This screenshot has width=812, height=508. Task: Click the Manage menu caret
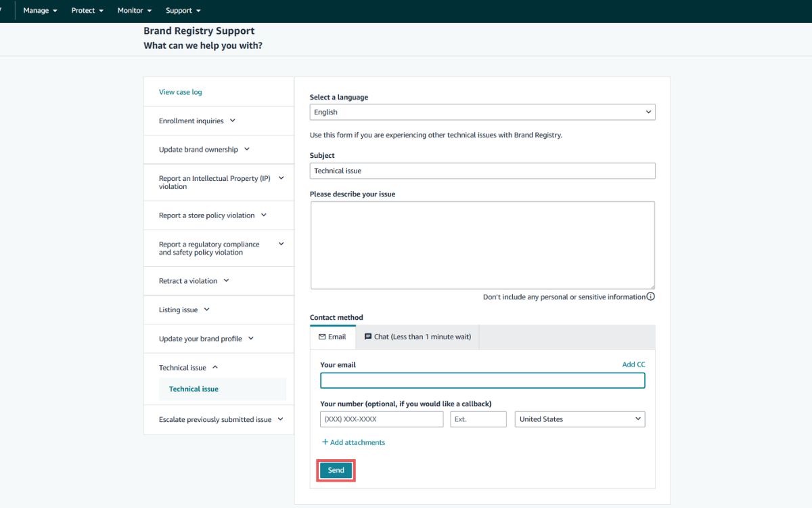(55, 11)
